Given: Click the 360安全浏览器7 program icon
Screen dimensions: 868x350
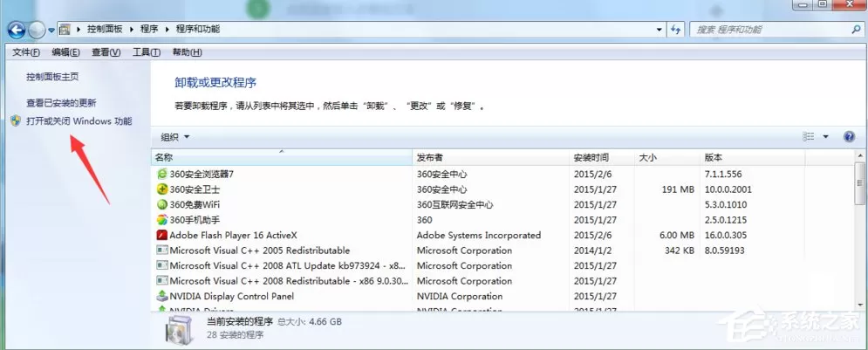Looking at the screenshot, I should (161, 174).
